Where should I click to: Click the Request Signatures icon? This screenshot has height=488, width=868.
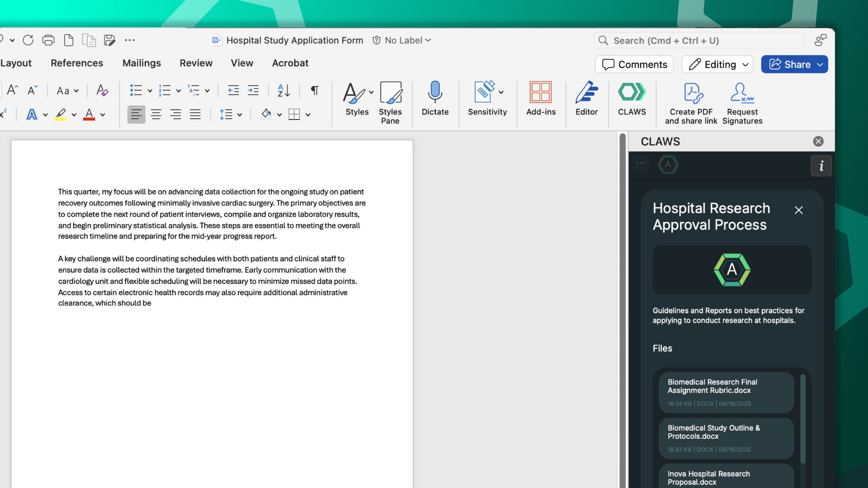[x=742, y=93]
